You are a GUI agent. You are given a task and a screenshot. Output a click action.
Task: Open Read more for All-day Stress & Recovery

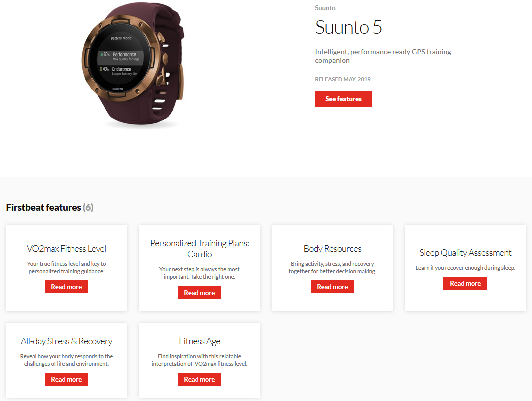(66, 379)
